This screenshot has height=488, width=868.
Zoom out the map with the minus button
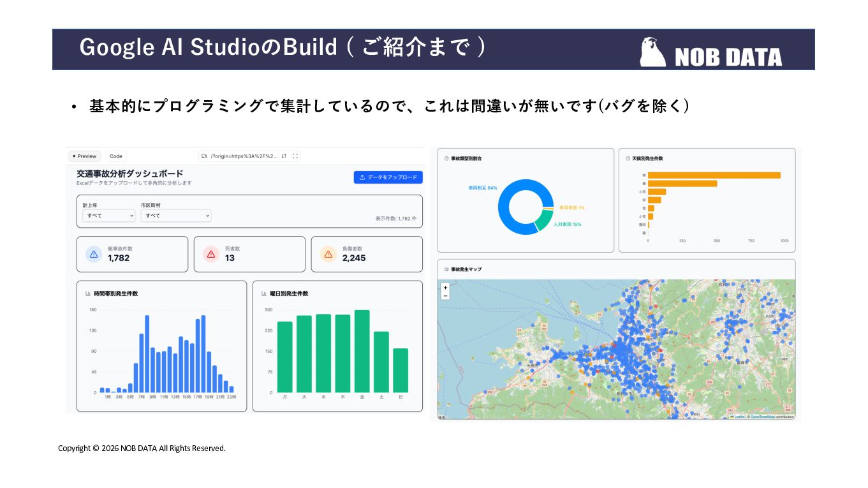pos(445,295)
